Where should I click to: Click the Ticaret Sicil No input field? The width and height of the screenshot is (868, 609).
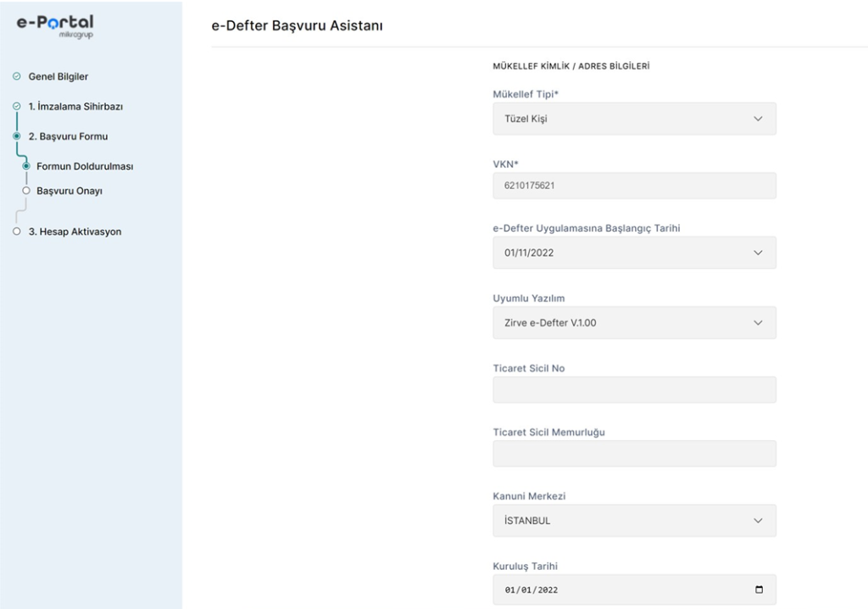click(x=634, y=389)
